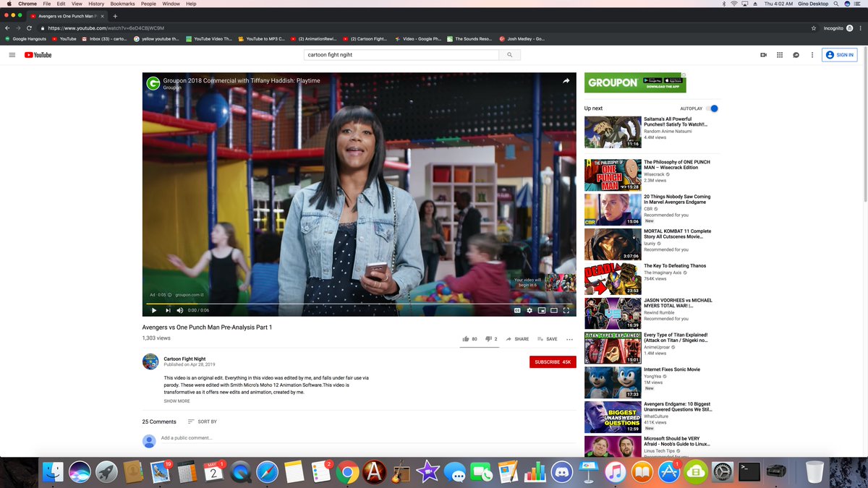The width and height of the screenshot is (868, 488).
Task: Open the History menu
Action: click(x=96, y=4)
